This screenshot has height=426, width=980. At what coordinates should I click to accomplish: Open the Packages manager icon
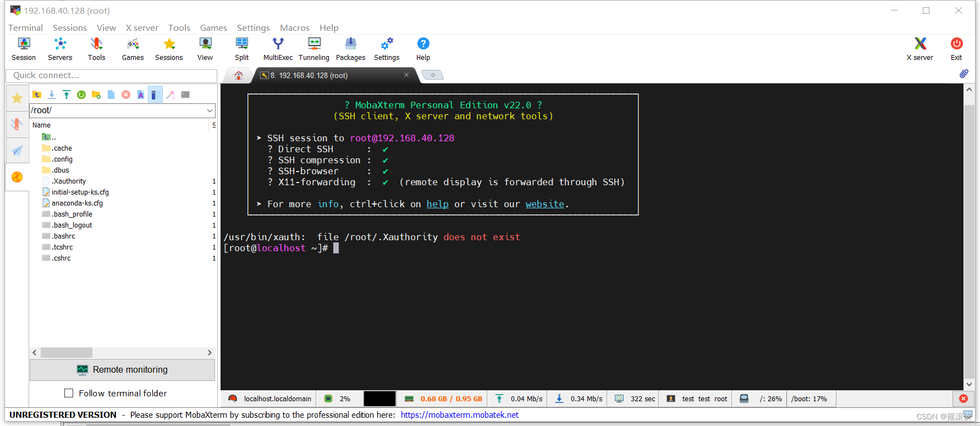click(x=350, y=49)
